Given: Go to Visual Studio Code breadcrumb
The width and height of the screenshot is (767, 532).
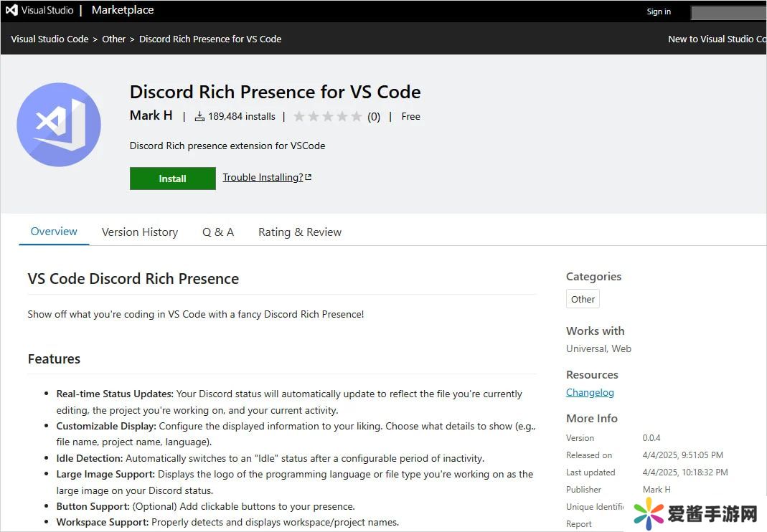Looking at the screenshot, I should (x=50, y=39).
